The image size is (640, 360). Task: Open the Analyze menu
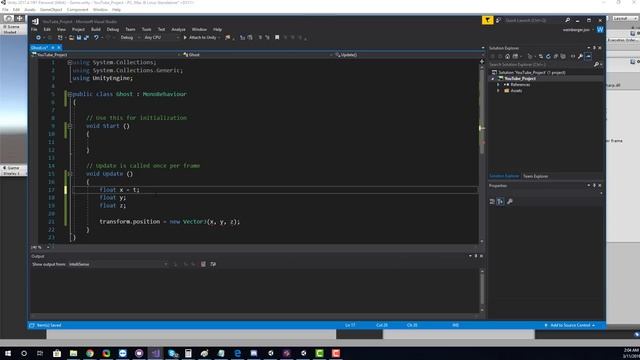tap(178, 29)
